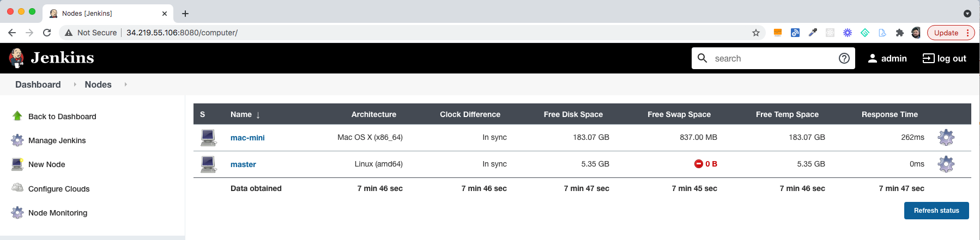The image size is (980, 240).
Task: Create a New Node
Action: click(47, 164)
